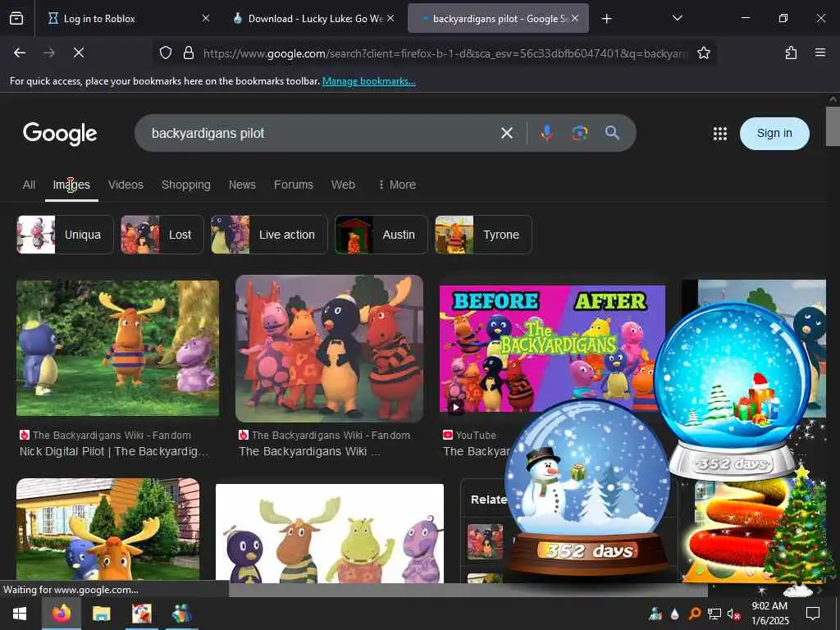Image resolution: width=840 pixels, height=630 pixels.
Task: Bookmark this page with star icon
Action: click(x=703, y=52)
